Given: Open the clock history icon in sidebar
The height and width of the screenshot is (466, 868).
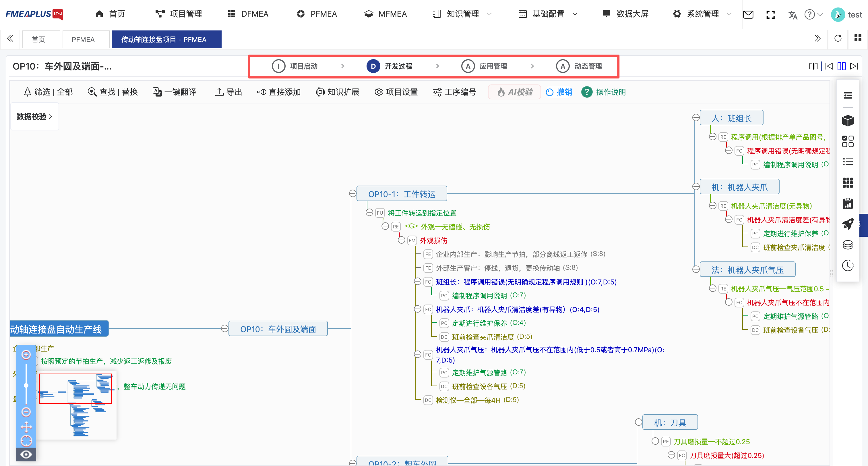Looking at the screenshot, I should pyautogui.click(x=847, y=265).
